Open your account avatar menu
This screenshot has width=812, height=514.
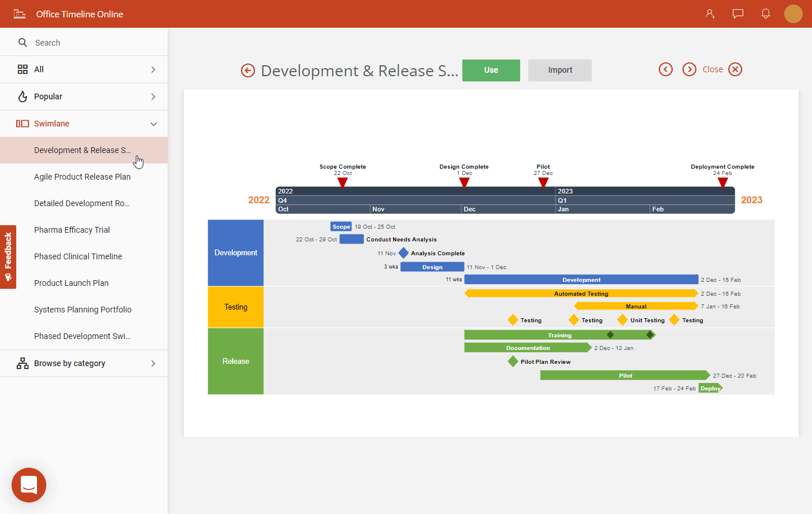794,14
